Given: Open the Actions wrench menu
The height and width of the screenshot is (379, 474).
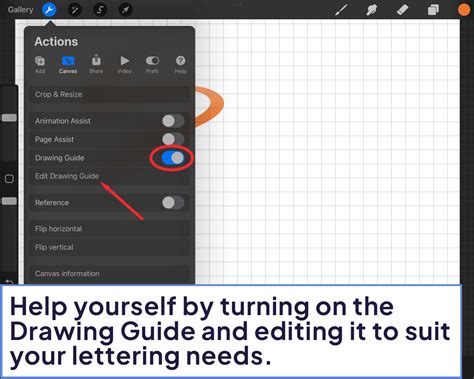Looking at the screenshot, I should (x=49, y=10).
